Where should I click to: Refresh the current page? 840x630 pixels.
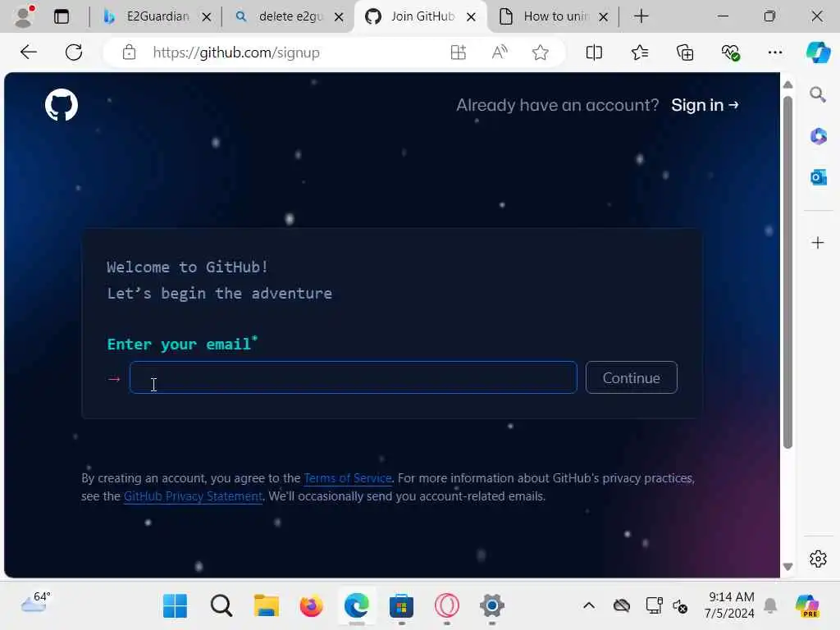73,52
